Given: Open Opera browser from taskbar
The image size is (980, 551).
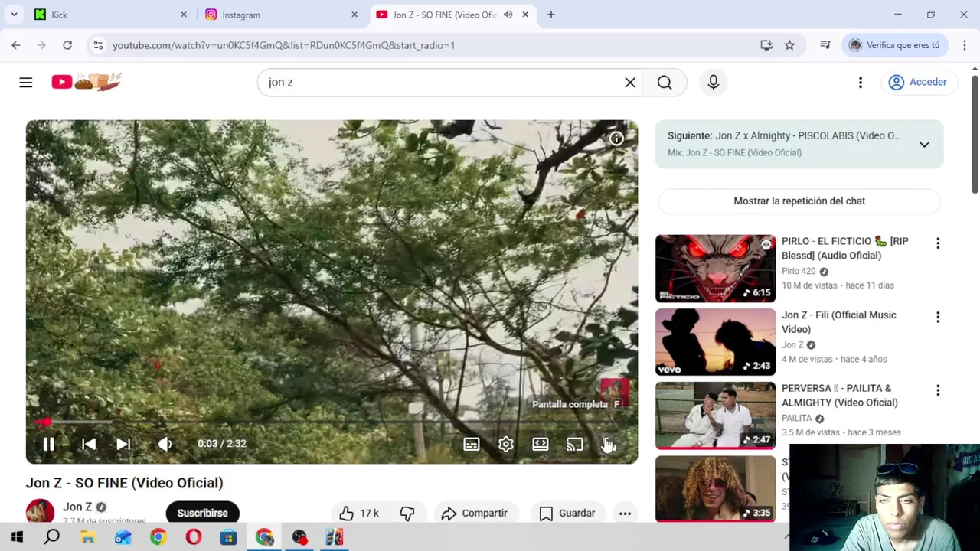Looking at the screenshot, I should pos(194,537).
